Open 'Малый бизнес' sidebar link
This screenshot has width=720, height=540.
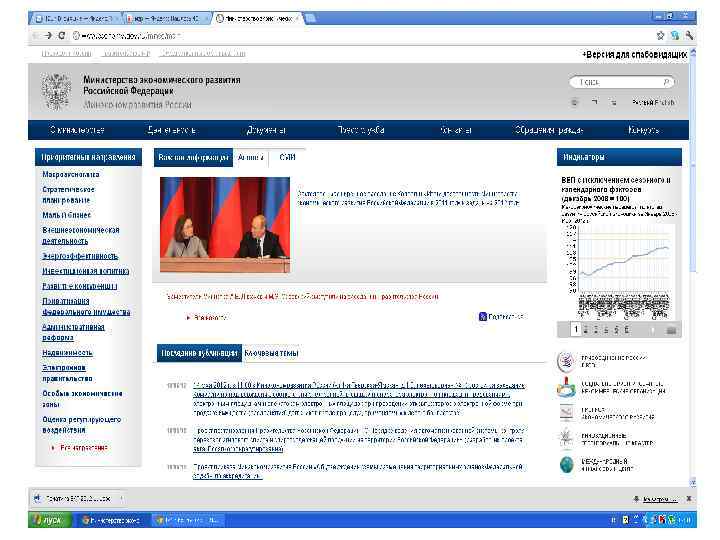click(67, 215)
